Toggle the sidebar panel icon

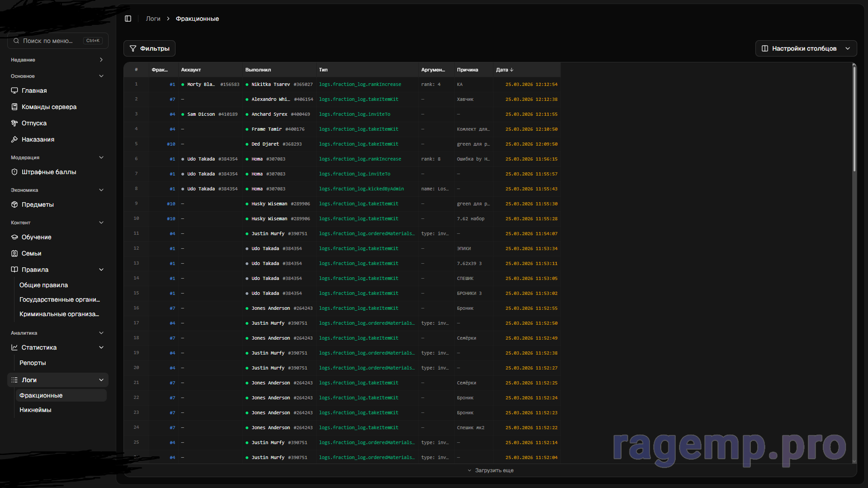point(128,19)
